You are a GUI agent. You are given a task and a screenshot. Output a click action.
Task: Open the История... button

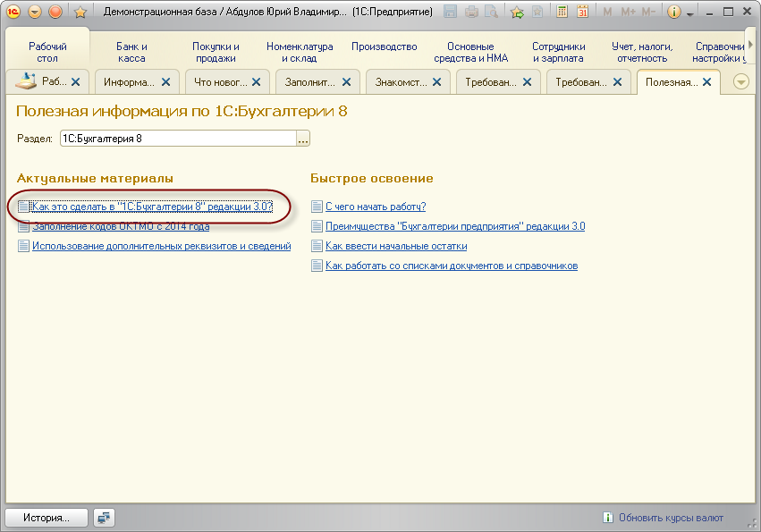47,518
